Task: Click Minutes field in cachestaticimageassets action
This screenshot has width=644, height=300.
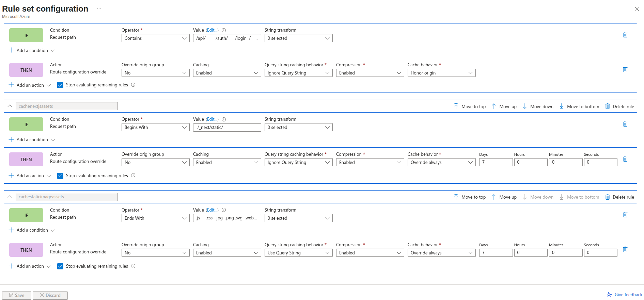Action: 566,253
